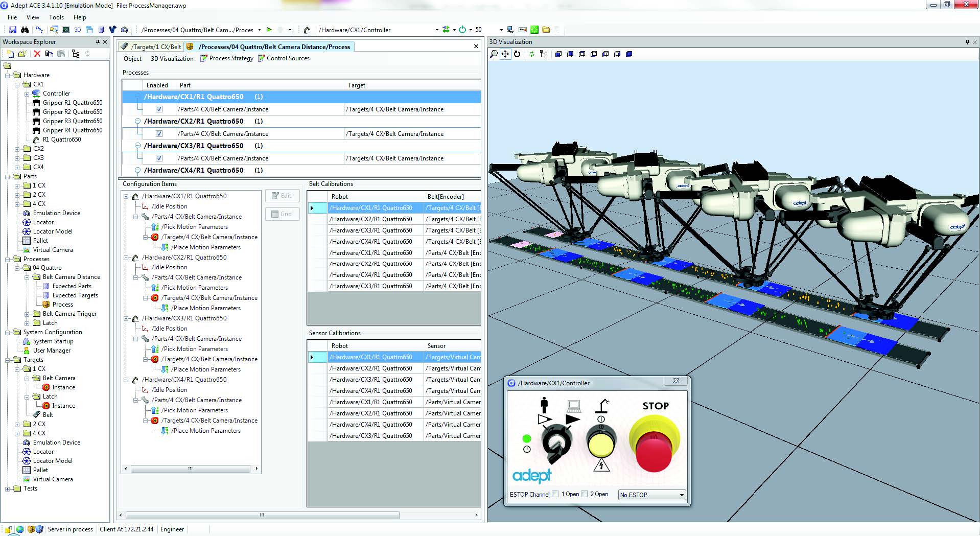Open the View menu
The image size is (980, 536).
coord(33,17)
